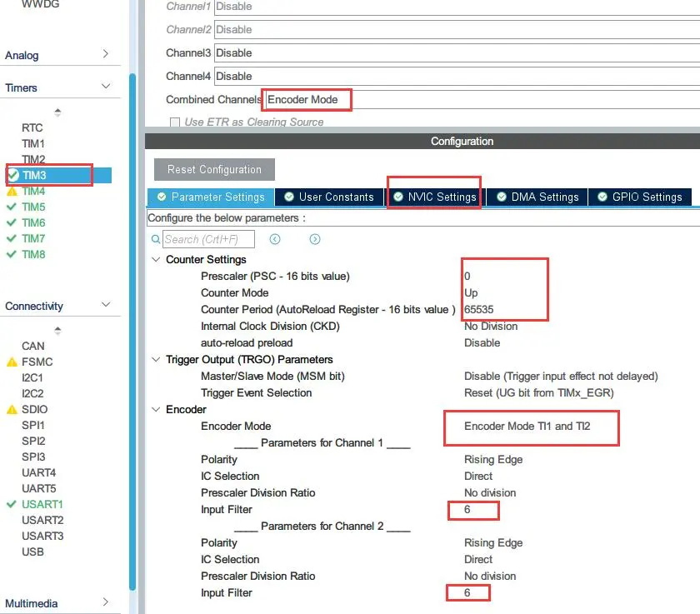700x614 pixels.
Task: Enable Use ETR as Clearing Source checkbox
Action: coord(175,122)
